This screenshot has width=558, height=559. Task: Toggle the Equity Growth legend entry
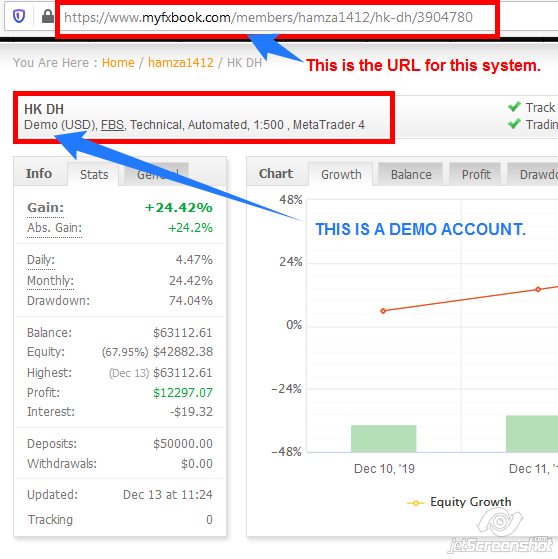coord(459,502)
